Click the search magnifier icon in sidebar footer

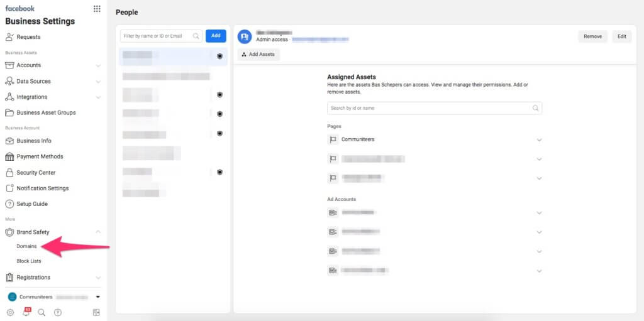(x=42, y=312)
